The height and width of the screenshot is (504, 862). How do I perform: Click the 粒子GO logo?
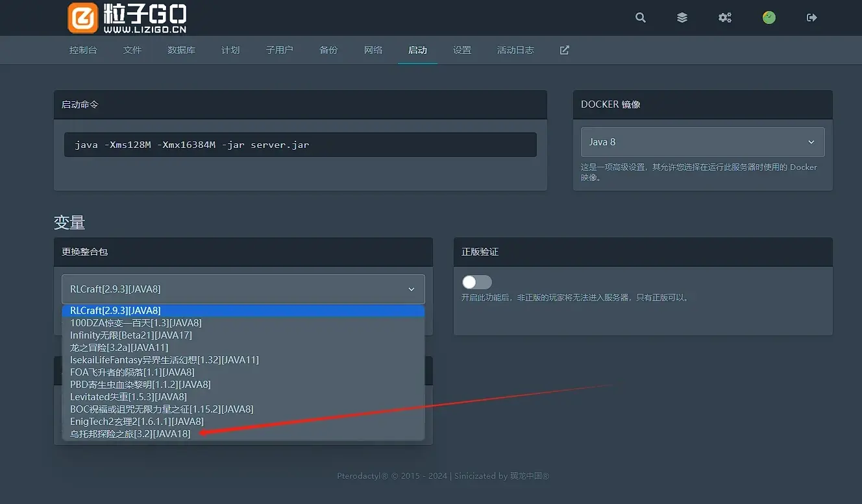(127, 18)
